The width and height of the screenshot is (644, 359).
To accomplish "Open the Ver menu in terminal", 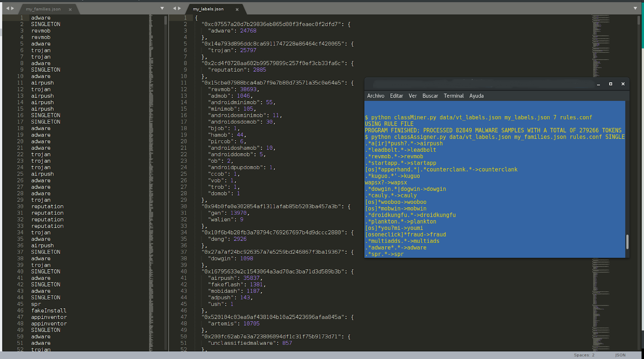I will click(413, 96).
